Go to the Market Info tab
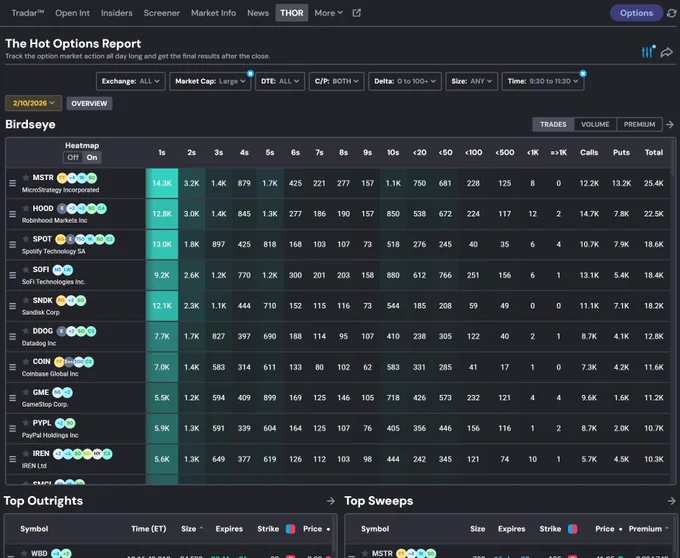The height and width of the screenshot is (558, 680). (213, 13)
